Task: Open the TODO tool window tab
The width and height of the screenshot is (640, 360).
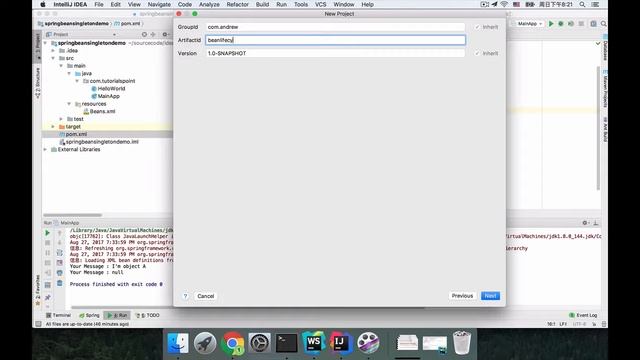Action: (x=147, y=315)
